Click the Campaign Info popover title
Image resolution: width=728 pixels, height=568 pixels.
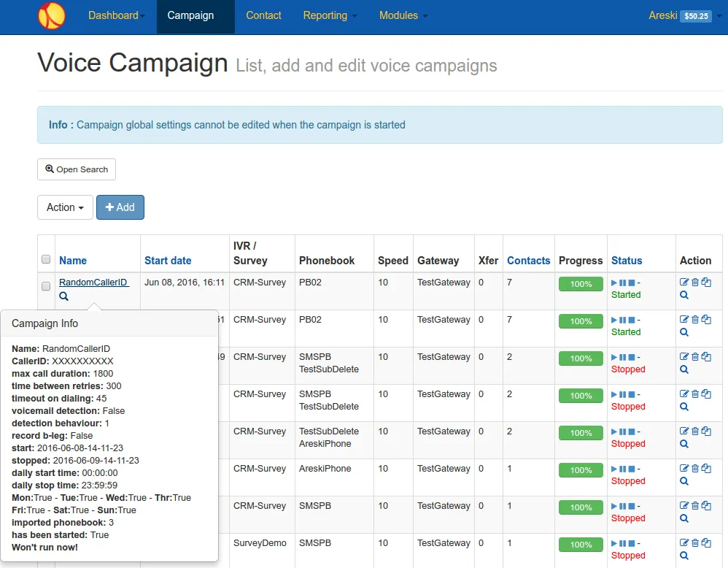[44, 323]
